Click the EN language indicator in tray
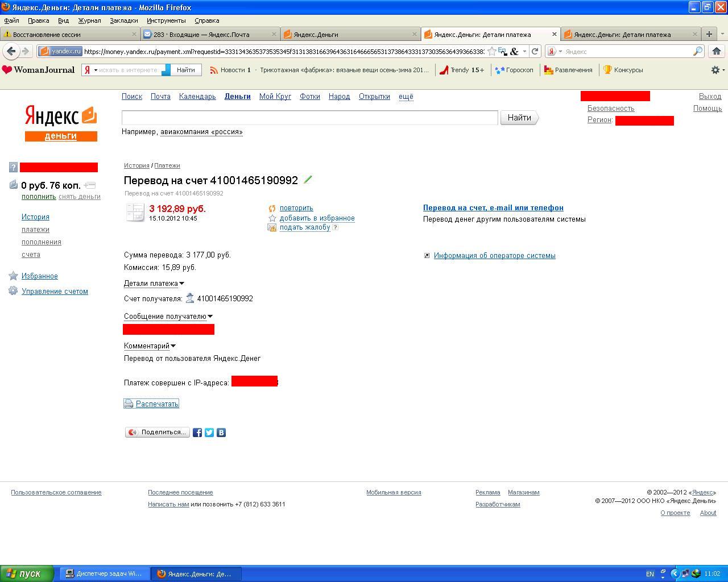The height and width of the screenshot is (582, 728). tap(650, 574)
